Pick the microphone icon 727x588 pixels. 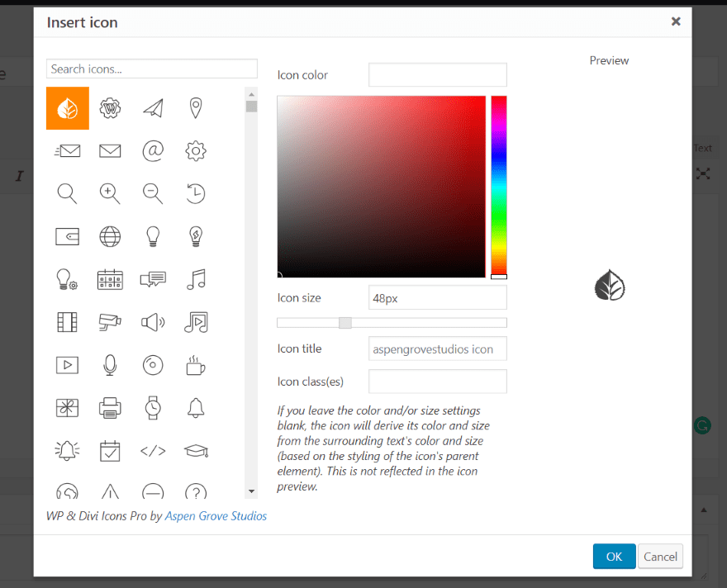tap(110, 365)
